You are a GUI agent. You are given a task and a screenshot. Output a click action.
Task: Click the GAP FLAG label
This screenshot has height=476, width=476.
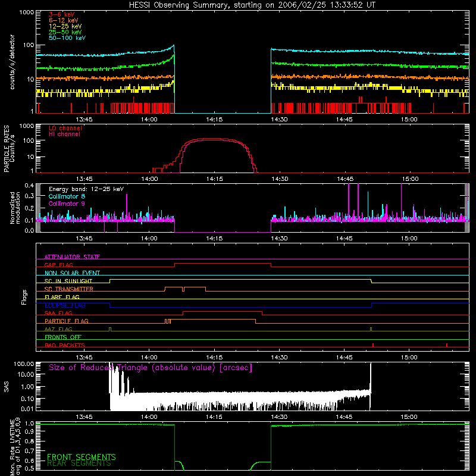(x=58, y=265)
